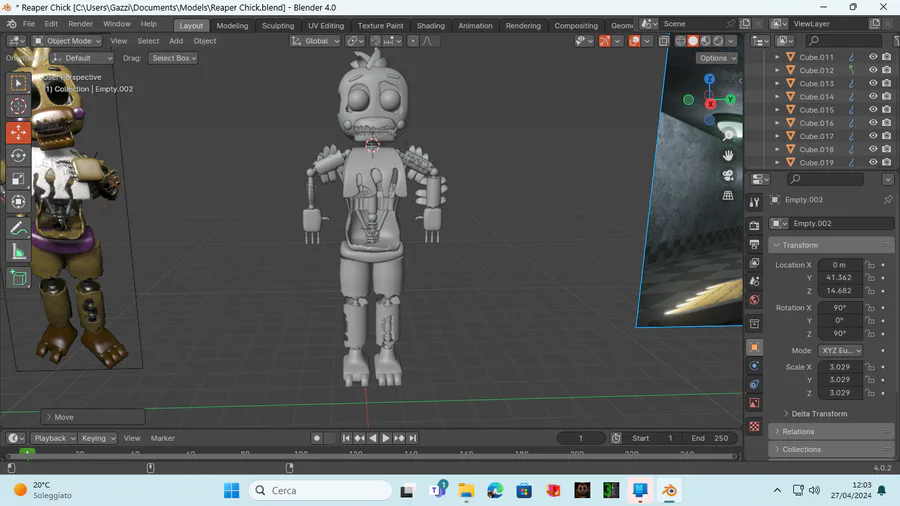Open the viewport Add menu
900x506 pixels.
pyautogui.click(x=176, y=41)
